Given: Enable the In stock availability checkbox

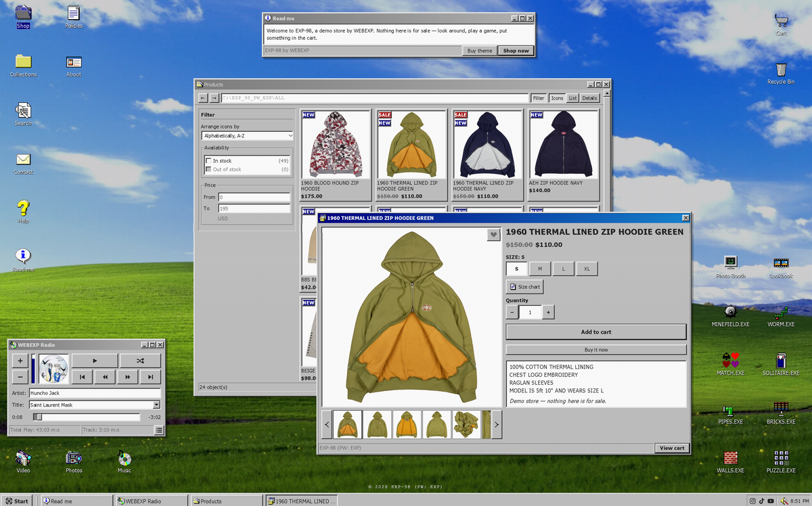Looking at the screenshot, I should [x=208, y=160].
